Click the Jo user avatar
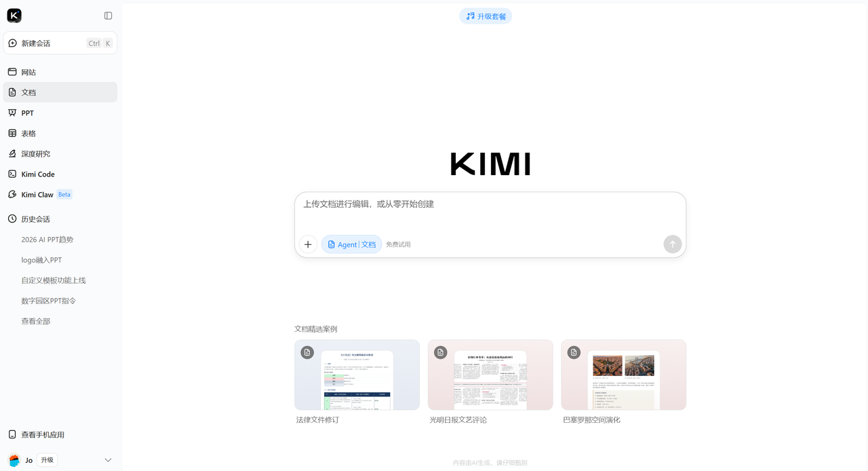868x471 pixels. 14,460
